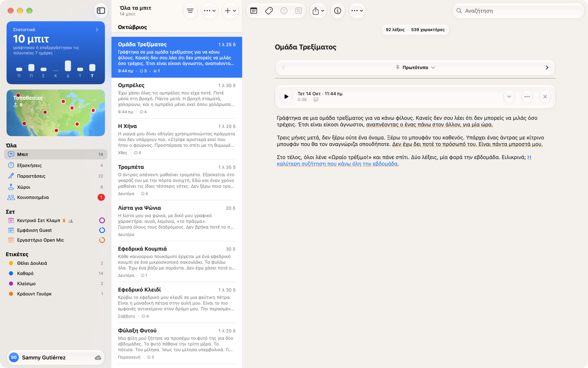
Task: Select Μπιτ in the sidebar
Action: (56, 154)
